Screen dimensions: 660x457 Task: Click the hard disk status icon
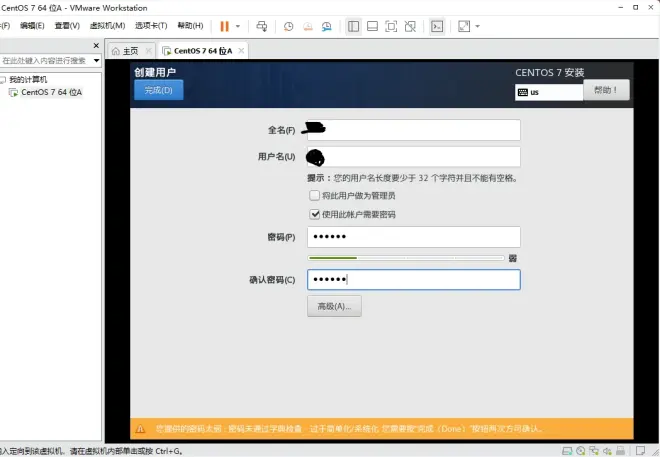point(567,451)
